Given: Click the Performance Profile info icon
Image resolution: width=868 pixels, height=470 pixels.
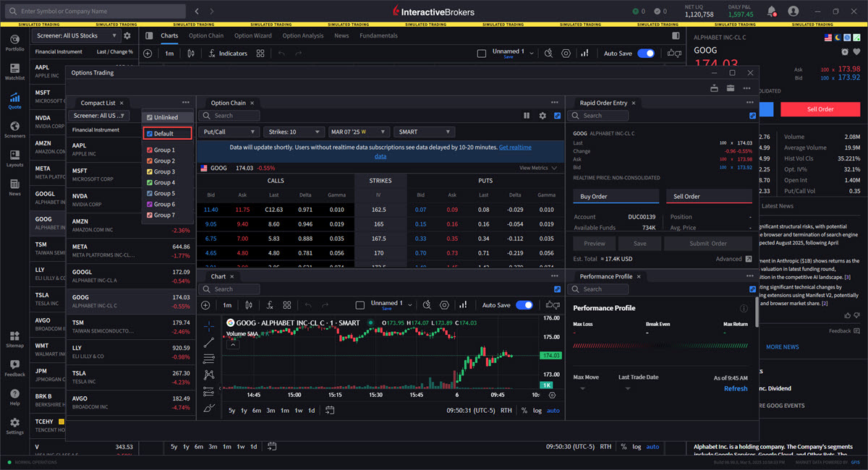Looking at the screenshot, I should tap(744, 309).
